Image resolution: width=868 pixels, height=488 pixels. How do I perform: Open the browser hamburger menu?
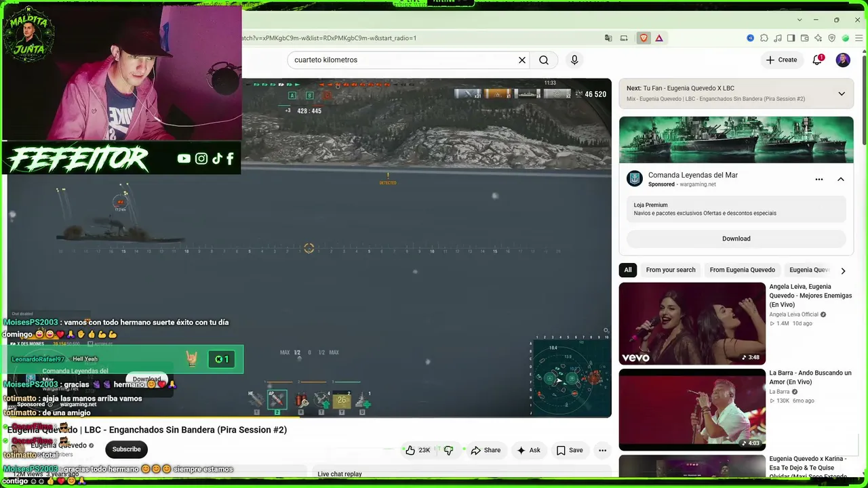(858, 38)
